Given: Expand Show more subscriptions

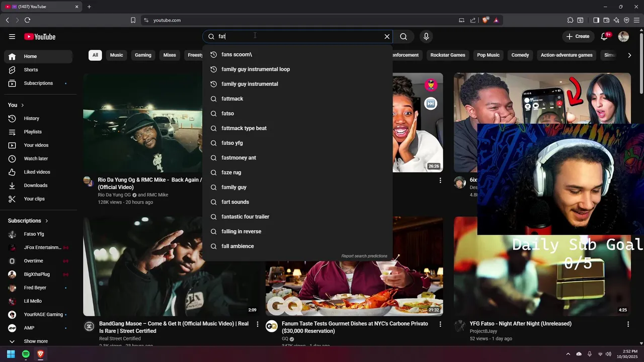Looking at the screenshot, I should coord(38,341).
